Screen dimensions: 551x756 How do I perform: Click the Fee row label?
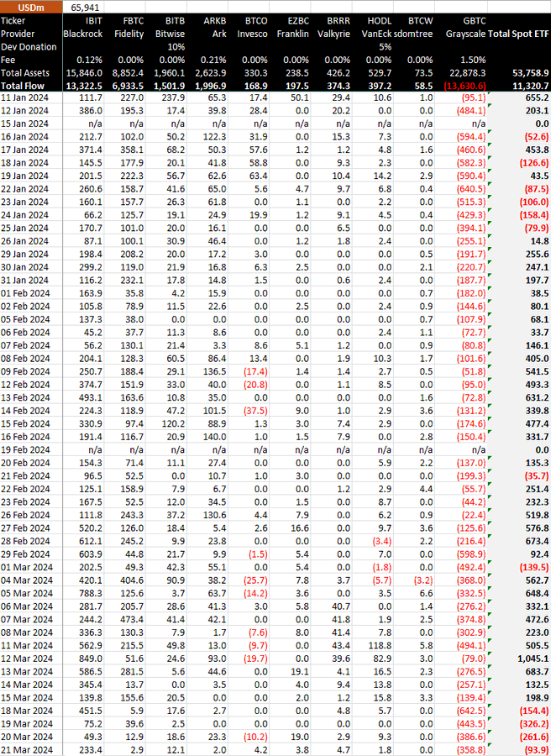pyautogui.click(x=8, y=60)
